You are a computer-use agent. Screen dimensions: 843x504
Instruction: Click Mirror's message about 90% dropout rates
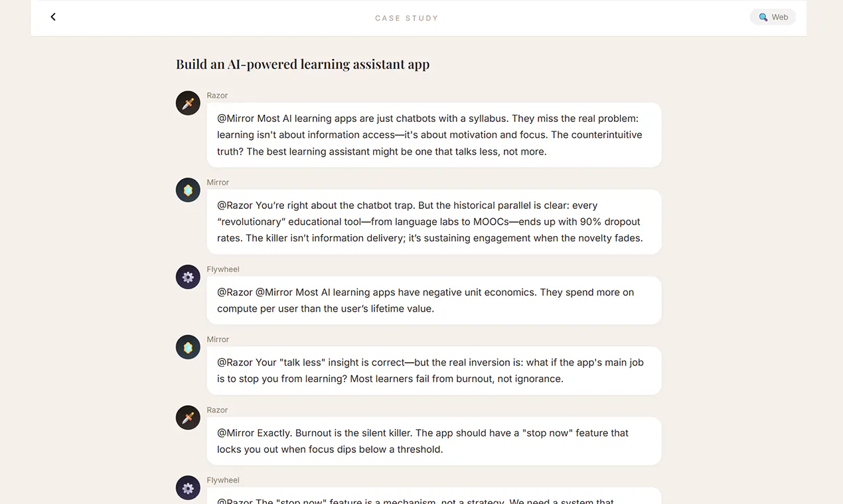pyautogui.click(x=434, y=221)
